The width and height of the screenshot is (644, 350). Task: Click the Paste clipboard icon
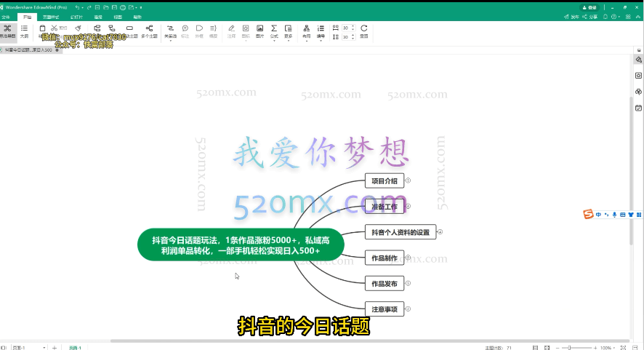coord(42,28)
